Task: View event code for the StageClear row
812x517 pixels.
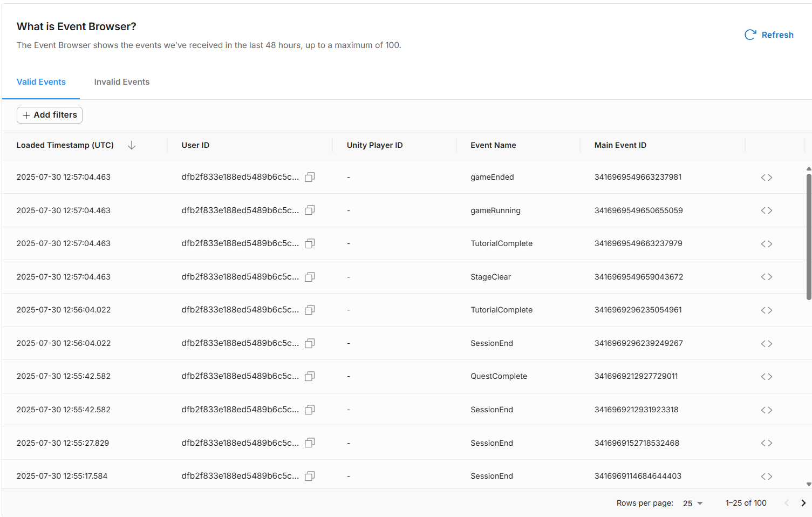Action: (x=766, y=277)
